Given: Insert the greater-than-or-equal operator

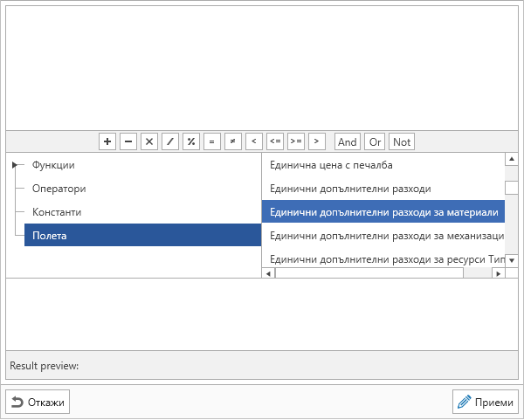Looking at the screenshot, I should (x=296, y=141).
